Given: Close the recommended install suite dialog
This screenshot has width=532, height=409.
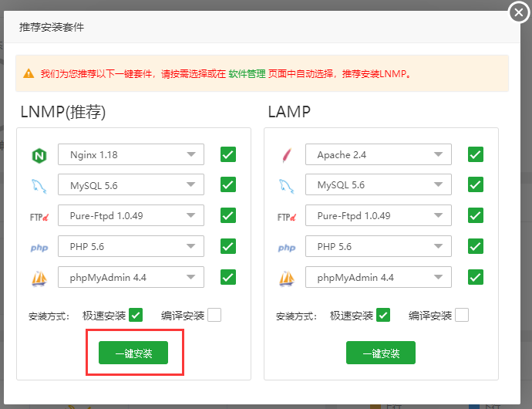Looking at the screenshot, I should click(519, 12).
